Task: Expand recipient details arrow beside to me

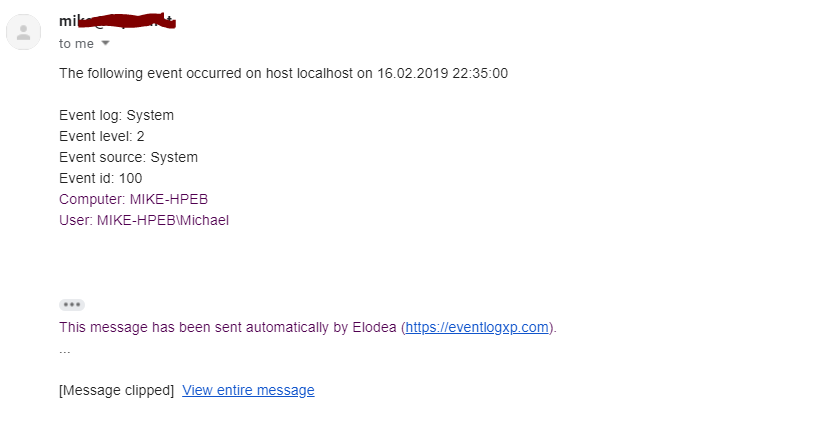Action: pyautogui.click(x=105, y=43)
